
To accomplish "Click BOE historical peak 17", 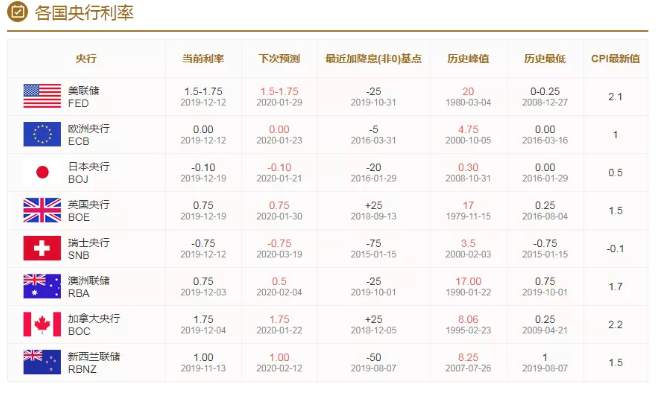I will (x=468, y=205).
